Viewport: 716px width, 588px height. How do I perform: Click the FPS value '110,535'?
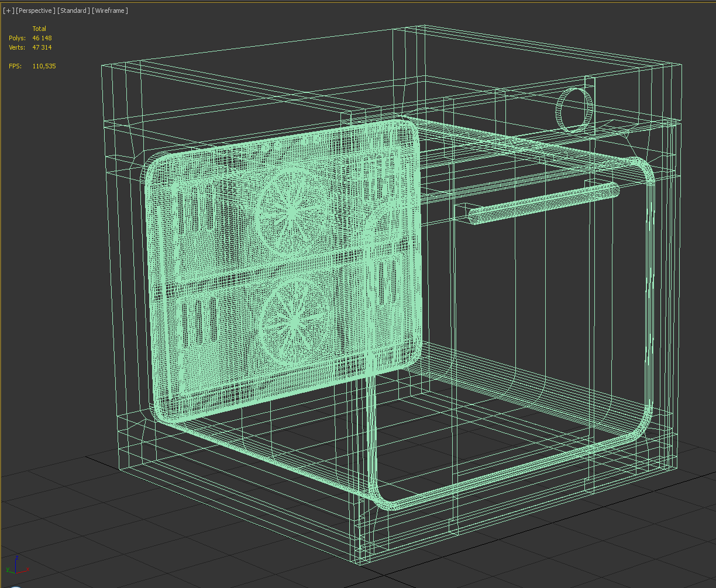(44, 66)
